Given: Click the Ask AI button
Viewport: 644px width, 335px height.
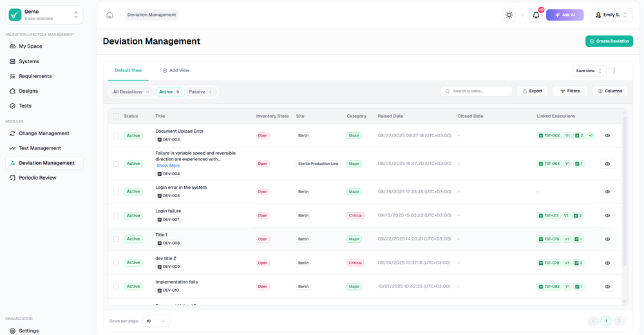Looking at the screenshot, I should pyautogui.click(x=565, y=15).
